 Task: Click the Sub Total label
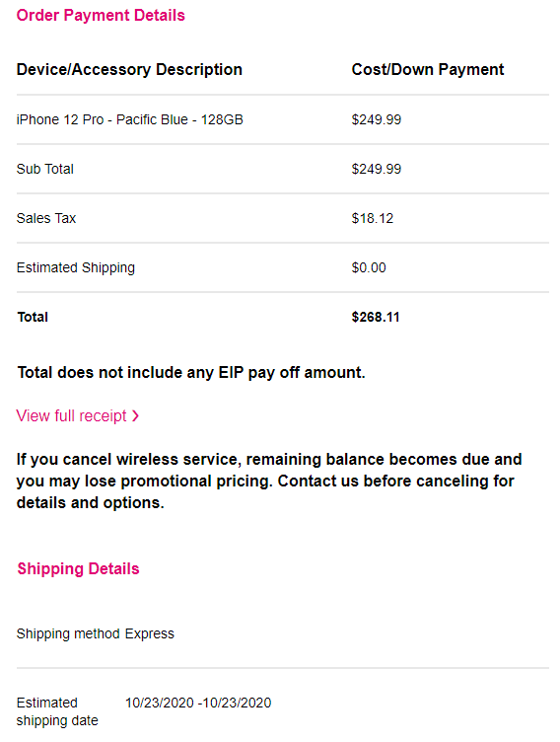coord(45,169)
